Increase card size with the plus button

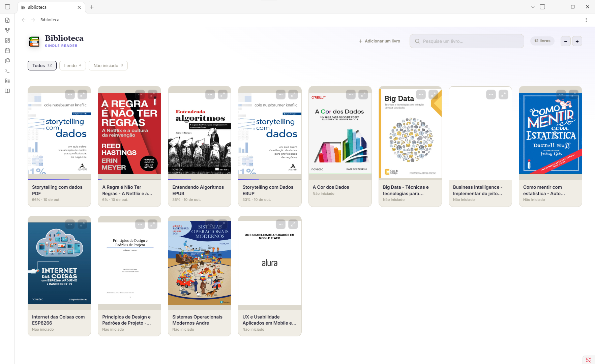tap(577, 41)
